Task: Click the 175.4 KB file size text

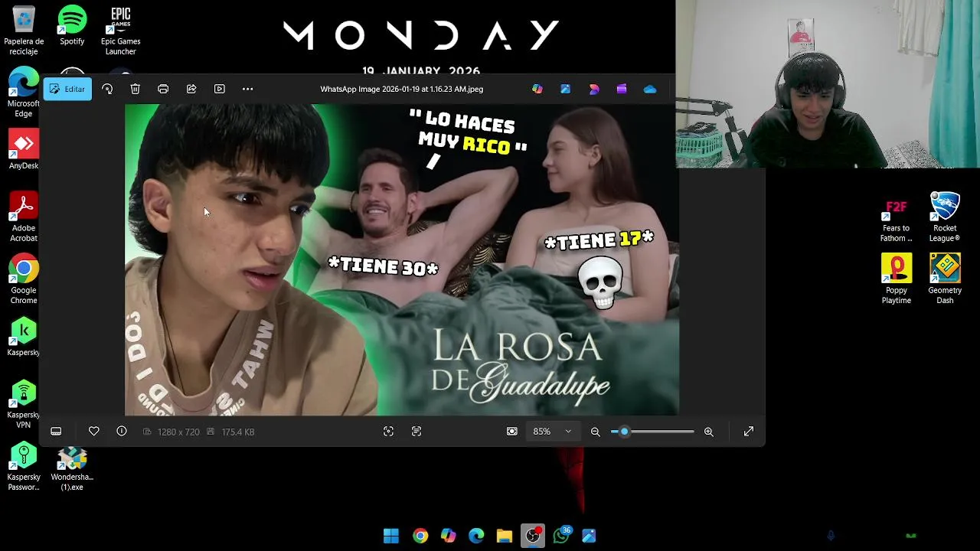Action: tap(238, 432)
